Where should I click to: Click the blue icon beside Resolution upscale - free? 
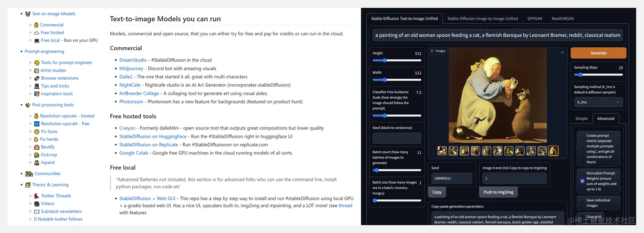(37, 124)
